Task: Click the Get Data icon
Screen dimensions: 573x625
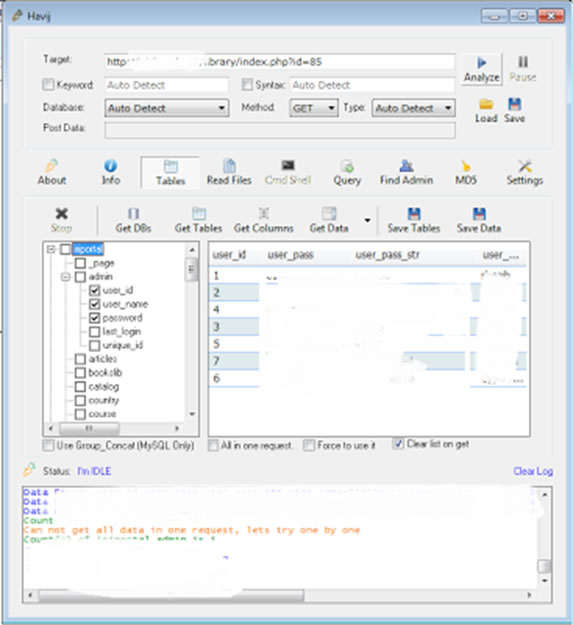Action: click(329, 214)
